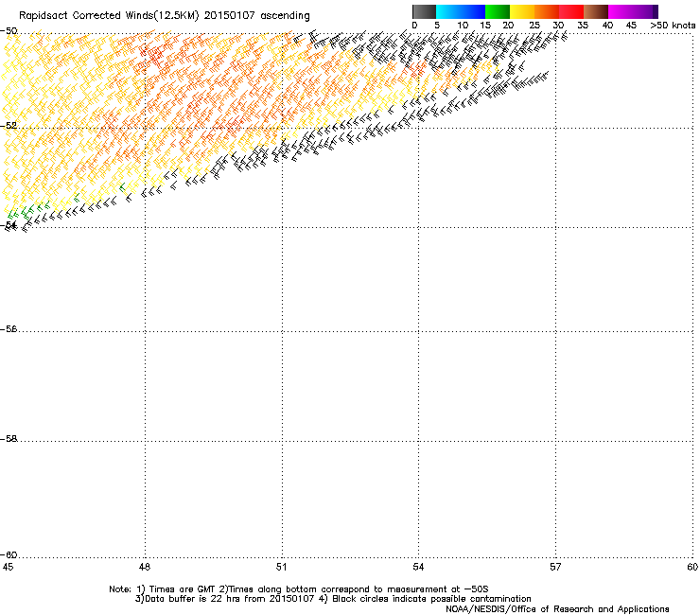The height and width of the screenshot is (615, 700).
Task: Click the '10' label under the color bar
Action: coord(463,26)
